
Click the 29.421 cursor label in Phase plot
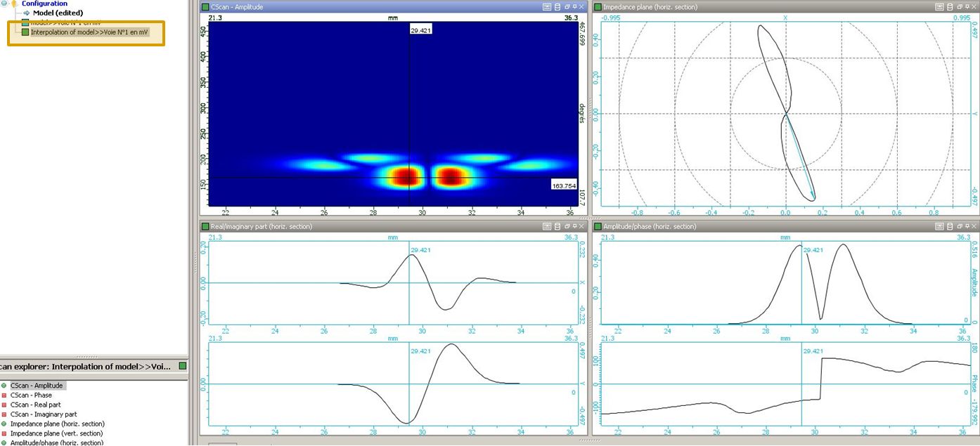pos(813,350)
